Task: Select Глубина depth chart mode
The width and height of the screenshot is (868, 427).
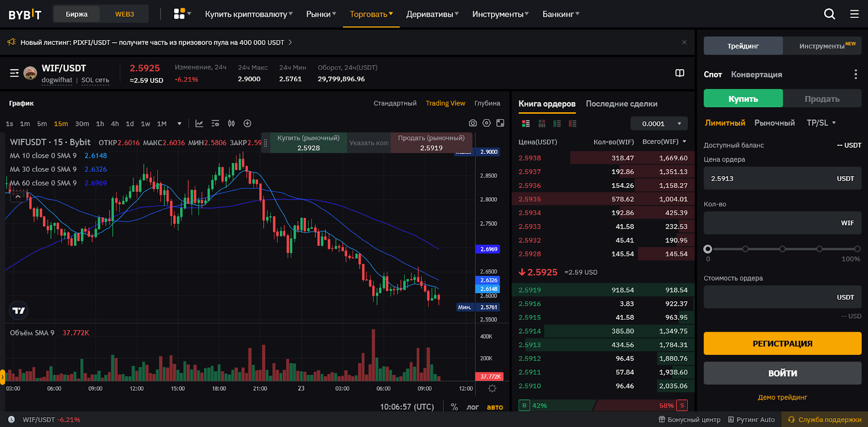Action: click(x=487, y=103)
